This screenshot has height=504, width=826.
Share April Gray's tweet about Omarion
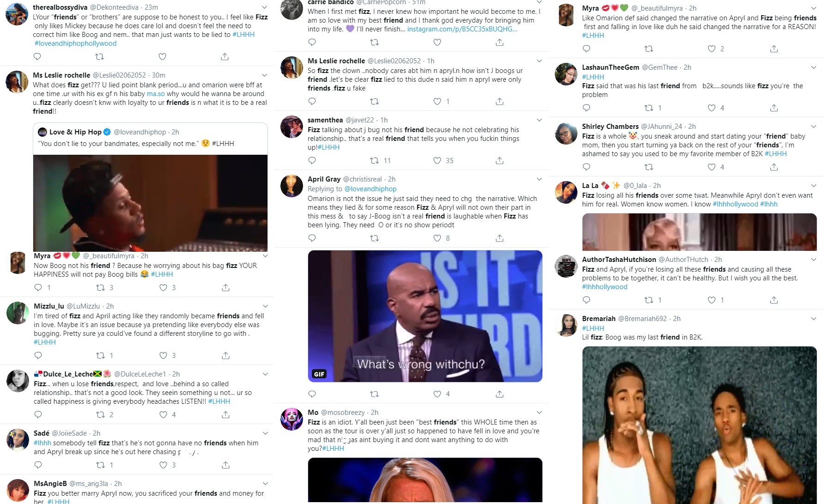[499, 238]
